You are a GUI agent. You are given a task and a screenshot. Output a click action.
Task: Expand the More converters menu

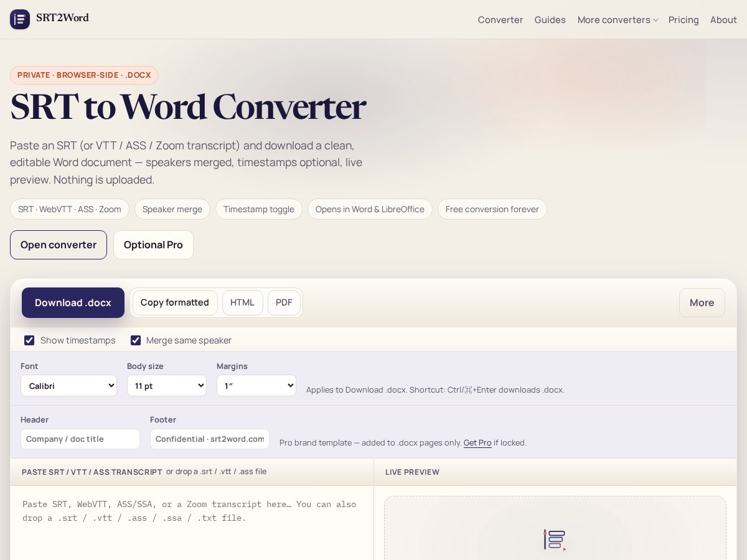[618, 20]
